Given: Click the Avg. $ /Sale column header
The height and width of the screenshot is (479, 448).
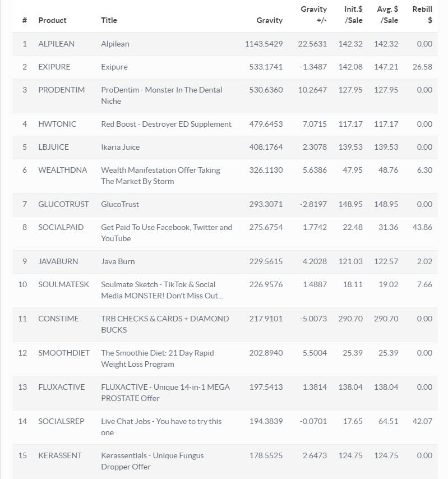Looking at the screenshot, I should point(387,15).
